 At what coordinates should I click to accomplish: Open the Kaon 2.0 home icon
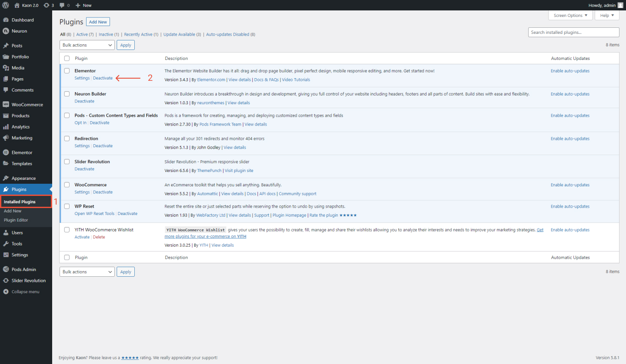coord(17,5)
